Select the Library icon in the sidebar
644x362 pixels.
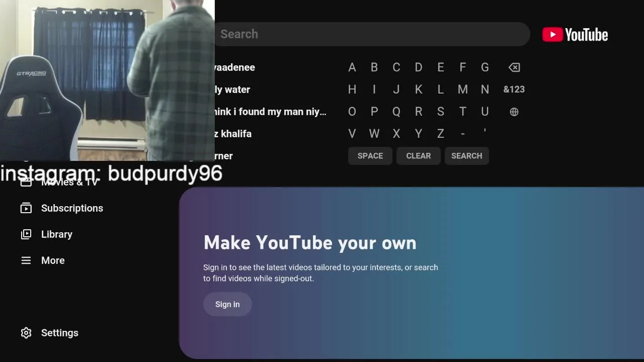[x=26, y=234]
